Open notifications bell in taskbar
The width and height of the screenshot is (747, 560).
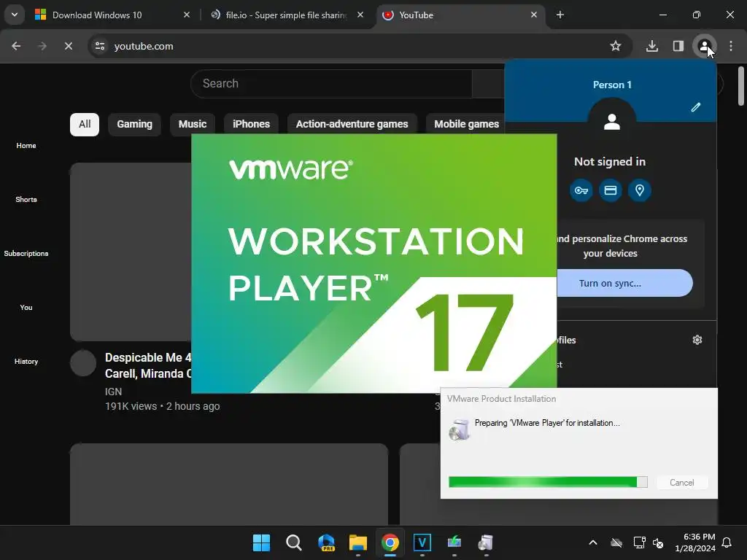(x=727, y=542)
